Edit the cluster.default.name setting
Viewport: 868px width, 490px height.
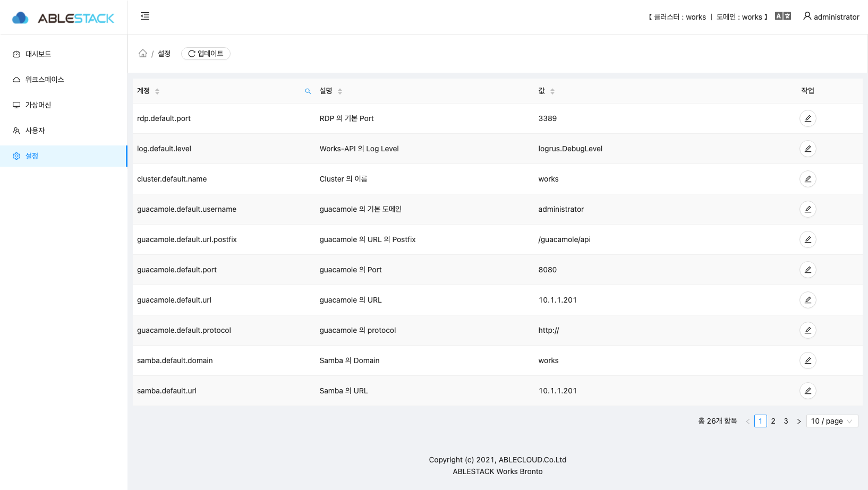(808, 179)
